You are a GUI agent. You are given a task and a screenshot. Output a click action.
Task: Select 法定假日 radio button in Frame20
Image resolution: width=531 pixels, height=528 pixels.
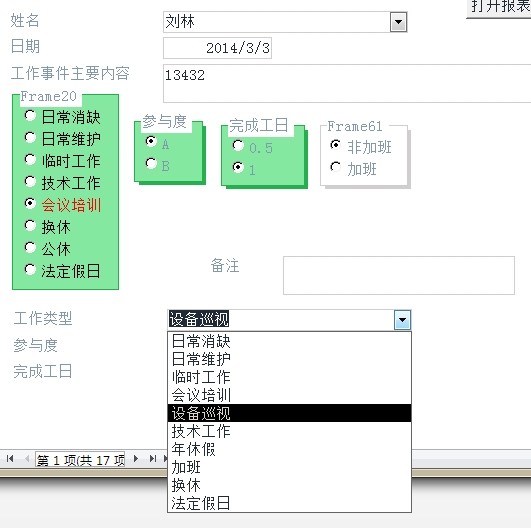[30, 270]
